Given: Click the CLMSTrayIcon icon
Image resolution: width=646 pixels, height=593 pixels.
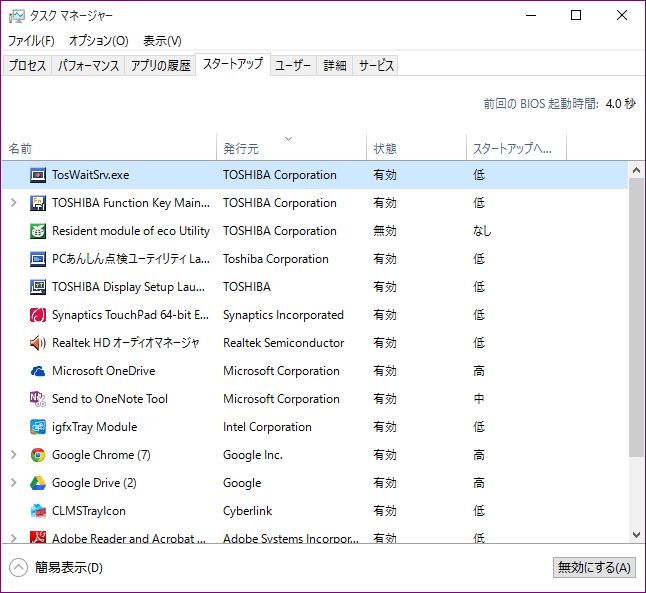Looking at the screenshot, I should (x=38, y=511).
